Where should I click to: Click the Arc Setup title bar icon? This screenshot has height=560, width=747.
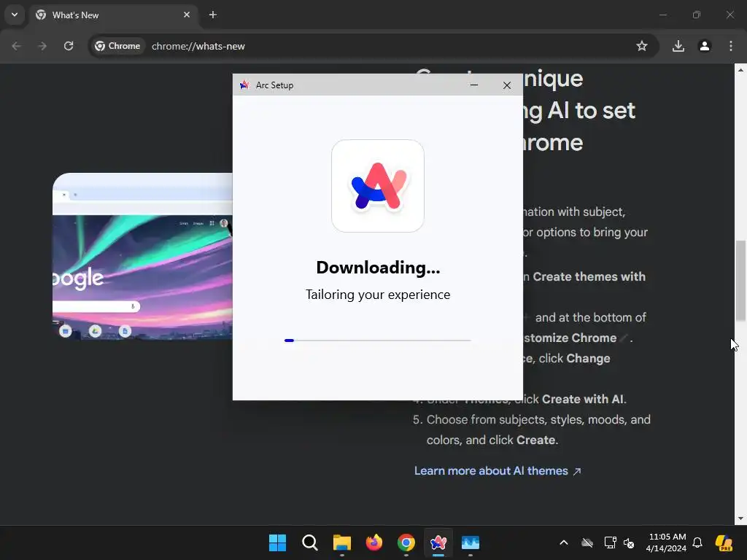tap(244, 85)
